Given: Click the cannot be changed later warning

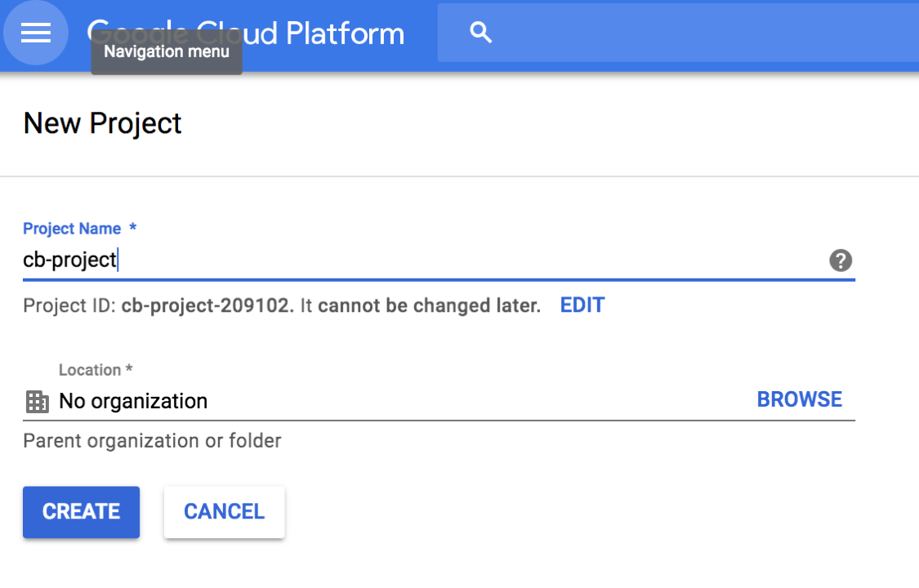Looking at the screenshot, I should pyautogui.click(x=429, y=305).
